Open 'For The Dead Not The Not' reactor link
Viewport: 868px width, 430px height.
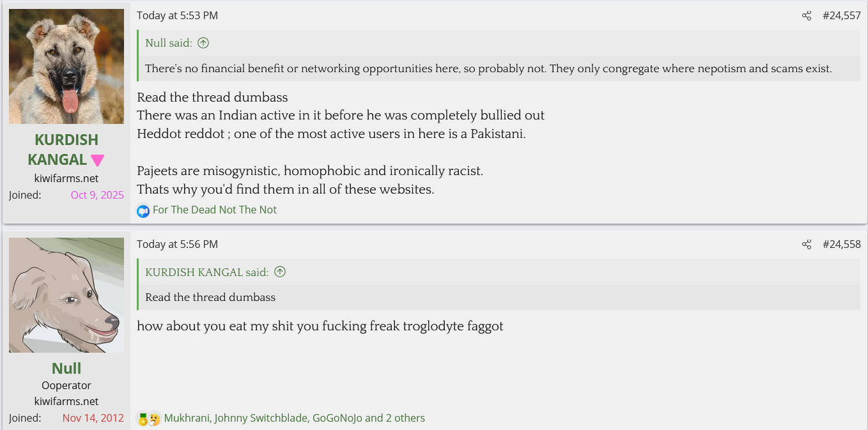pyautogui.click(x=215, y=210)
